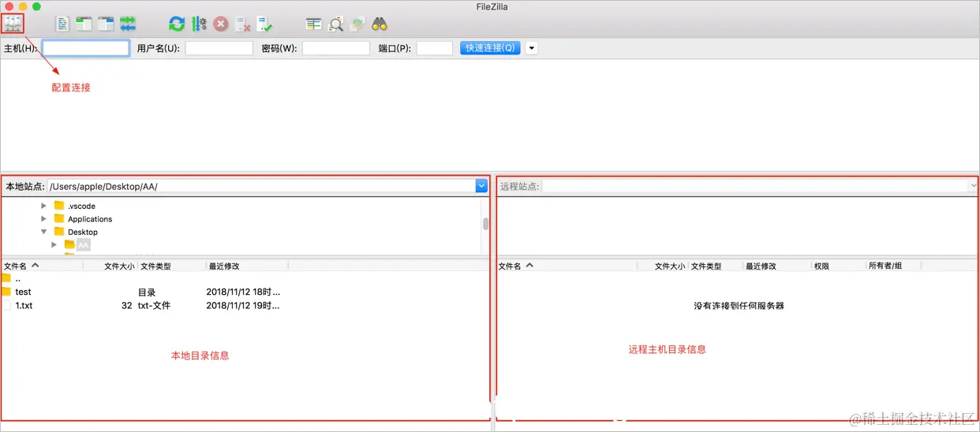Viewport: 980px width, 432px height.
Task: Toggle processing of the transfer queue icon
Action: point(199,24)
